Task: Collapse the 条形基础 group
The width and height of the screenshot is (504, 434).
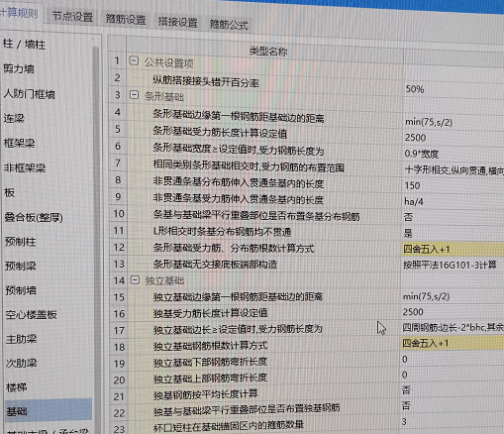Action: point(134,95)
